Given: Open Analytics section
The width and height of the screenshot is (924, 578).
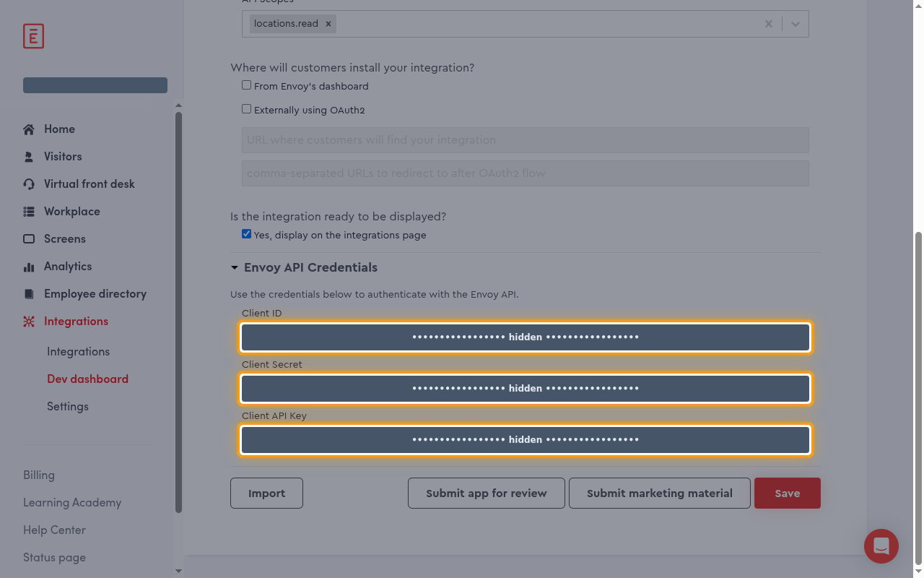Looking at the screenshot, I should pos(68,267).
